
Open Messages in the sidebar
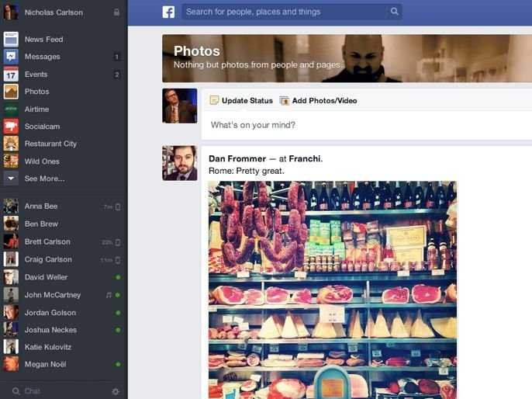tap(42, 57)
